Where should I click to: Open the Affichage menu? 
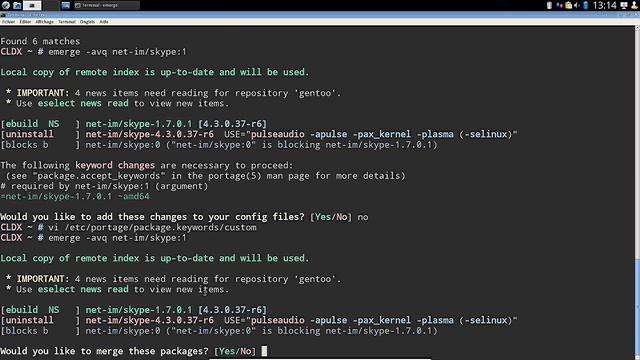44,22
